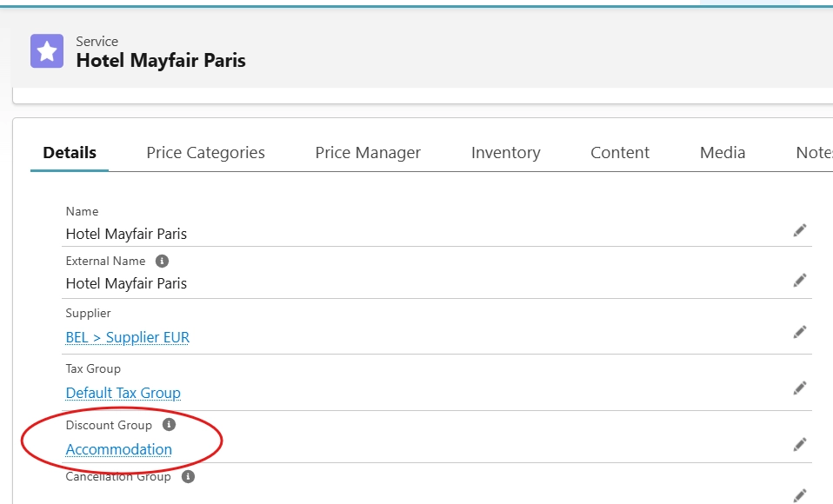Show Cancellation Group info tooltip icon
This screenshot has width=833, height=504.
click(x=188, y=476)
